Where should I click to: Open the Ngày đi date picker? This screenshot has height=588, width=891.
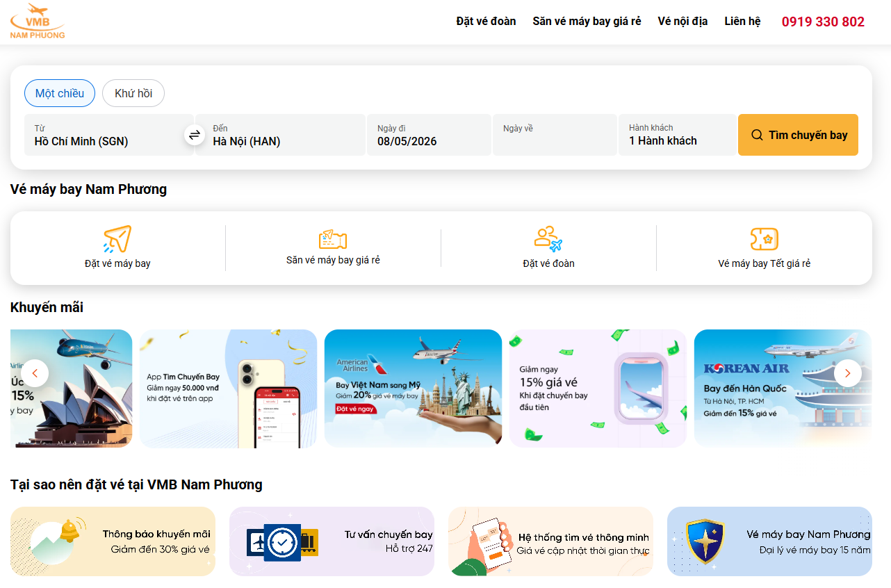point(429,135)
